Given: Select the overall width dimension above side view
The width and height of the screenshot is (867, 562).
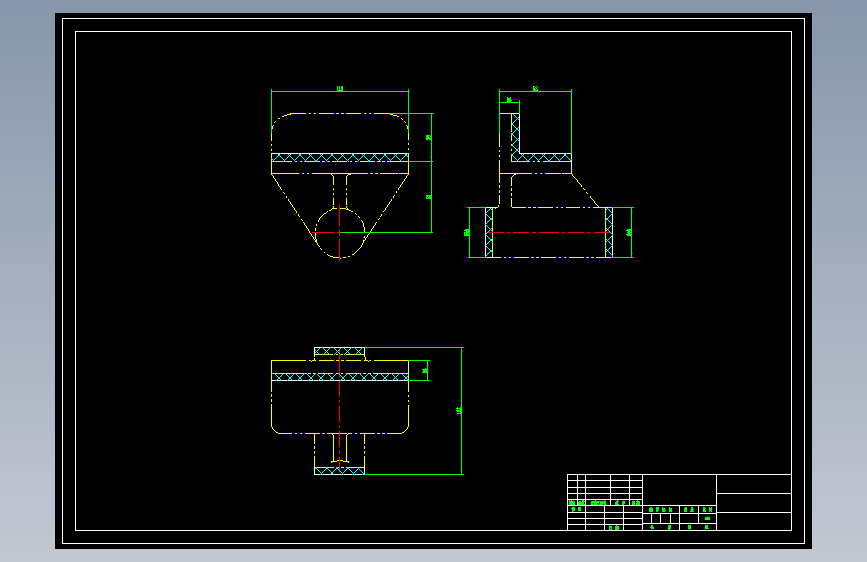Looking at the screenshot, I should click(x=535, y=89).
